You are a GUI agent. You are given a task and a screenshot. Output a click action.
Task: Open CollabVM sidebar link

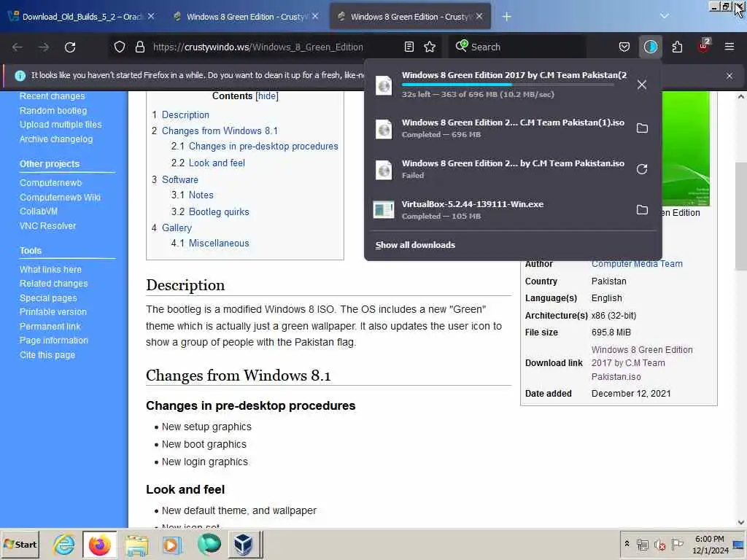[x=39, y=211]
